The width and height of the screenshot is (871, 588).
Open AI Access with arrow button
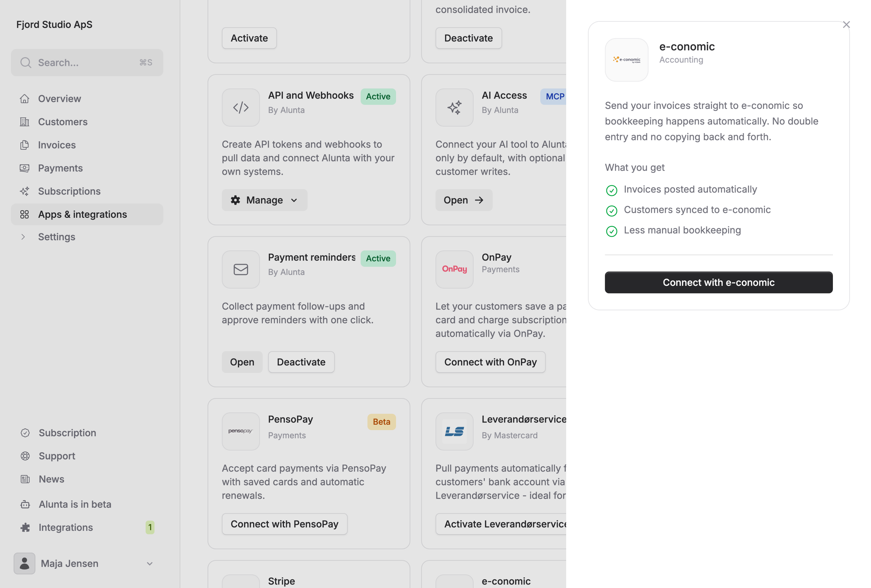pyautogui.click(x=464, y=200)
